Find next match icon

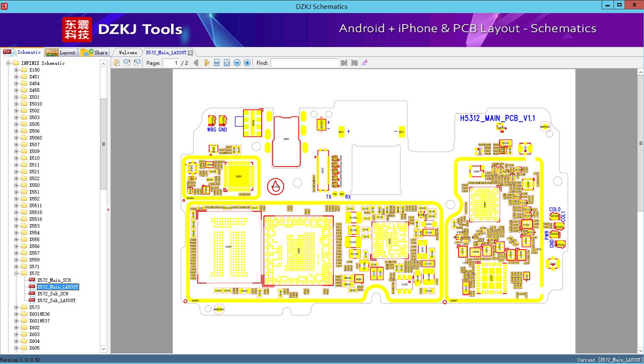(354, 63)
